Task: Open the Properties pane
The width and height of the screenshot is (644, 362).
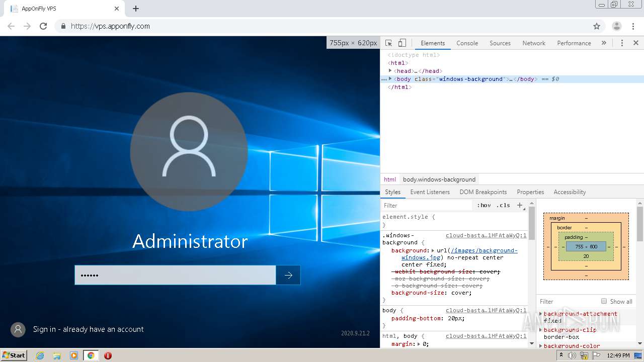Action: [530, 192]
